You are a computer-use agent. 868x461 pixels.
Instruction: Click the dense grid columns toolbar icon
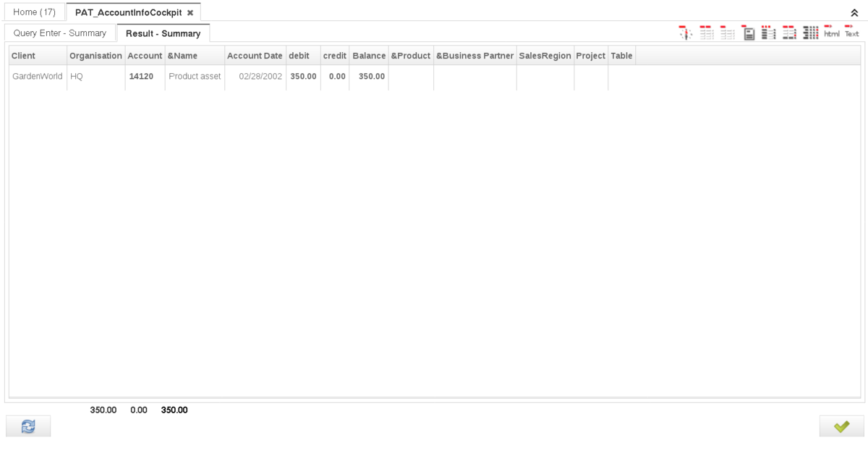[811, 33]
